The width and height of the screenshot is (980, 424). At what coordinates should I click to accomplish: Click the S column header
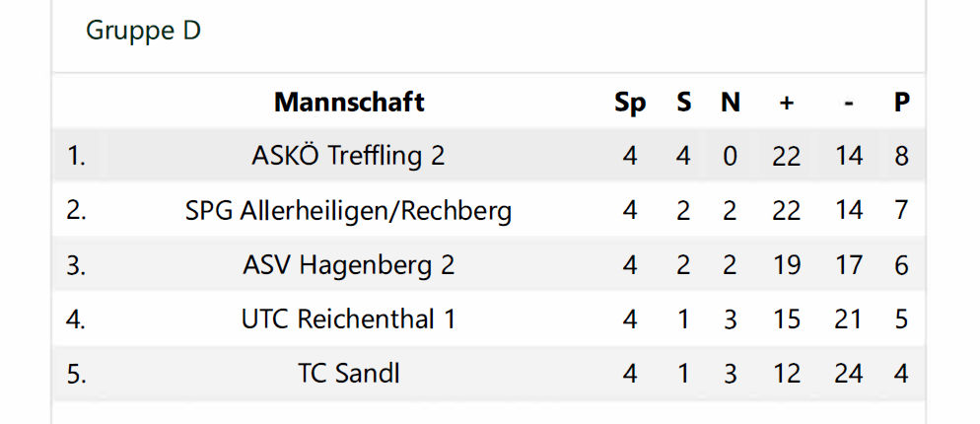click(x=683, y=102)
